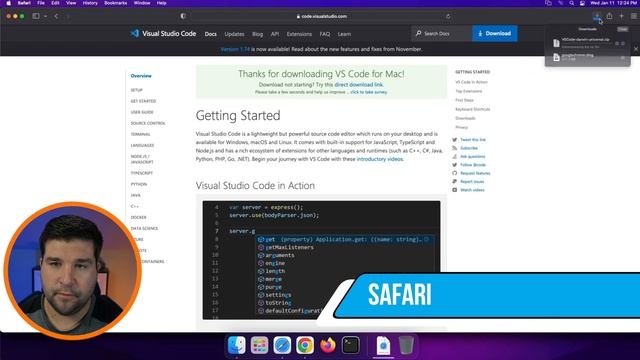Follow the direct download link
Screen dimensions: 640x360
[x=358, y=85]
